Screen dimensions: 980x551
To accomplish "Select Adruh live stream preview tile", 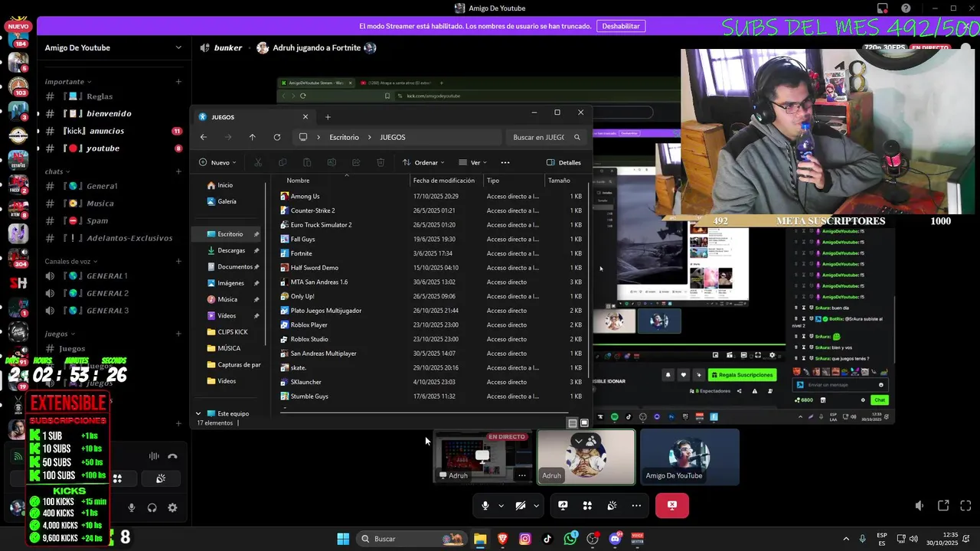I will (x=482, y=457).
